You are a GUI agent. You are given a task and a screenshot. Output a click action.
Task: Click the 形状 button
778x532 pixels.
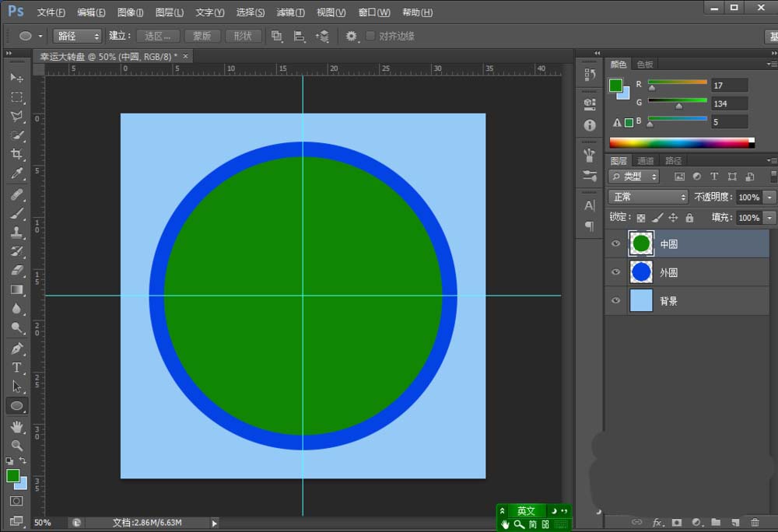pos(243,37)
